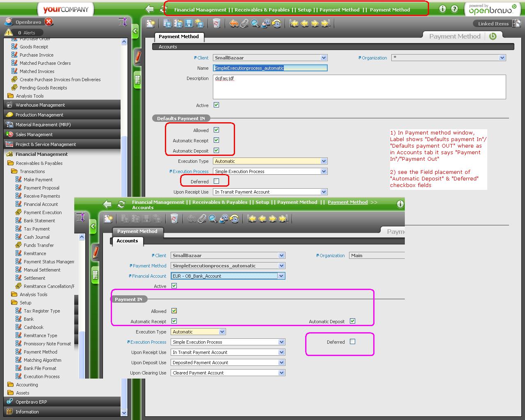Toggle the Active checkbox under Description
Screen dimensions: 525x420
(x=216, y=105)
